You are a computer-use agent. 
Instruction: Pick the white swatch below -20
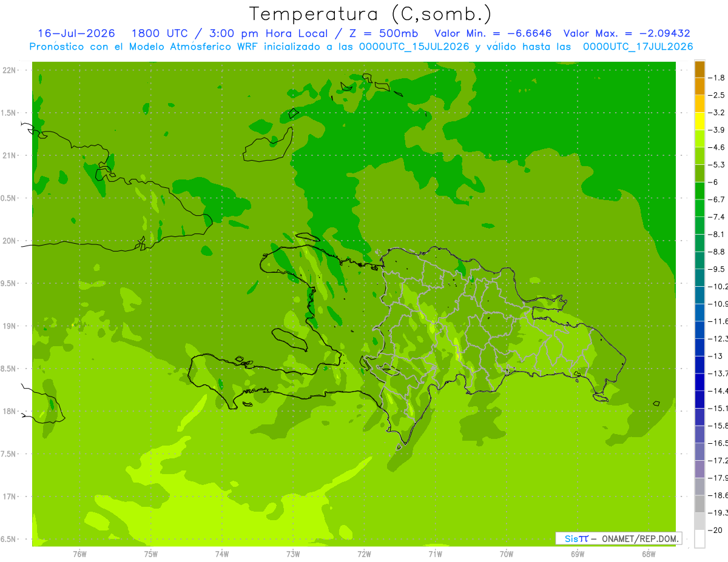coord(699,538)
